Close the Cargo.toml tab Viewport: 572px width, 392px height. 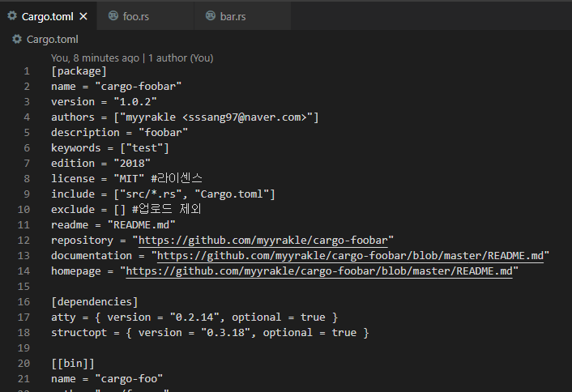point(83,16)
